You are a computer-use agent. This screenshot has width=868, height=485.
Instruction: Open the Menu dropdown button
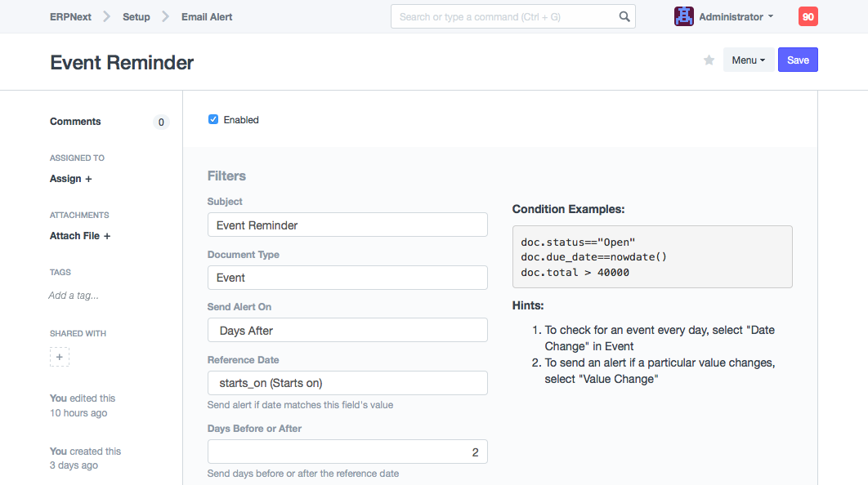point(748,60)
